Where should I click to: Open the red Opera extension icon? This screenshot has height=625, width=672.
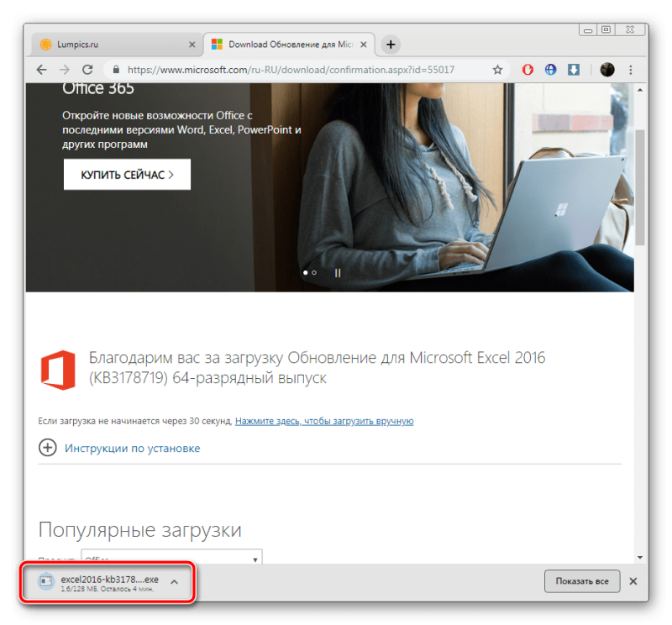coord(528,70)
